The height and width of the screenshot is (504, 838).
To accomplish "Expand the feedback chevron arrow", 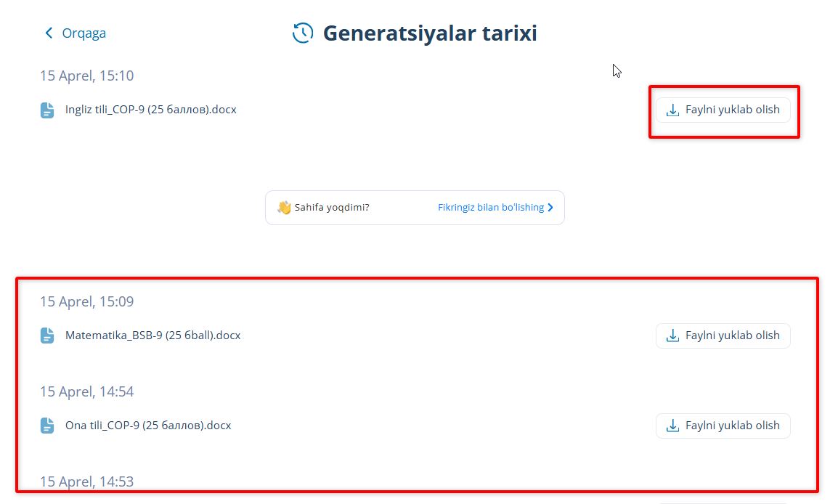I will click(550, 208).
